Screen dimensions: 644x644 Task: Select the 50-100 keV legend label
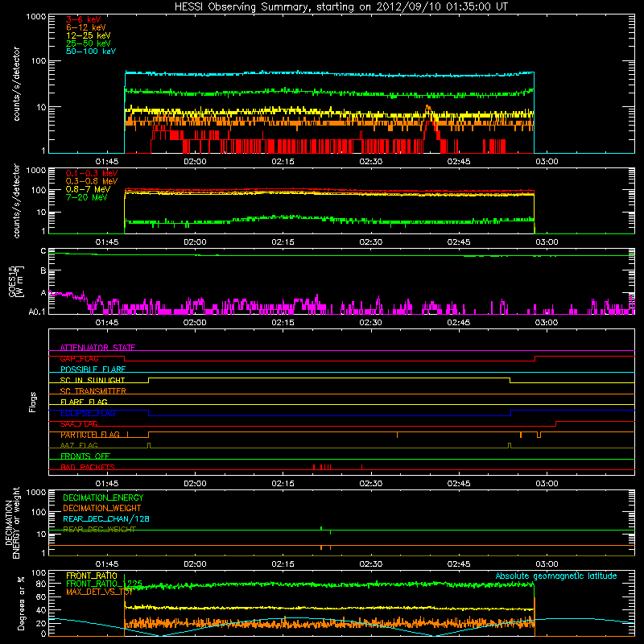tap(91, 51)
